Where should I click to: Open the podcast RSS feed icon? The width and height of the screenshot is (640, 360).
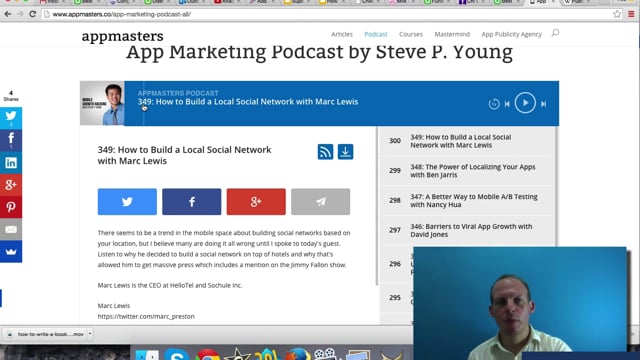325,152
